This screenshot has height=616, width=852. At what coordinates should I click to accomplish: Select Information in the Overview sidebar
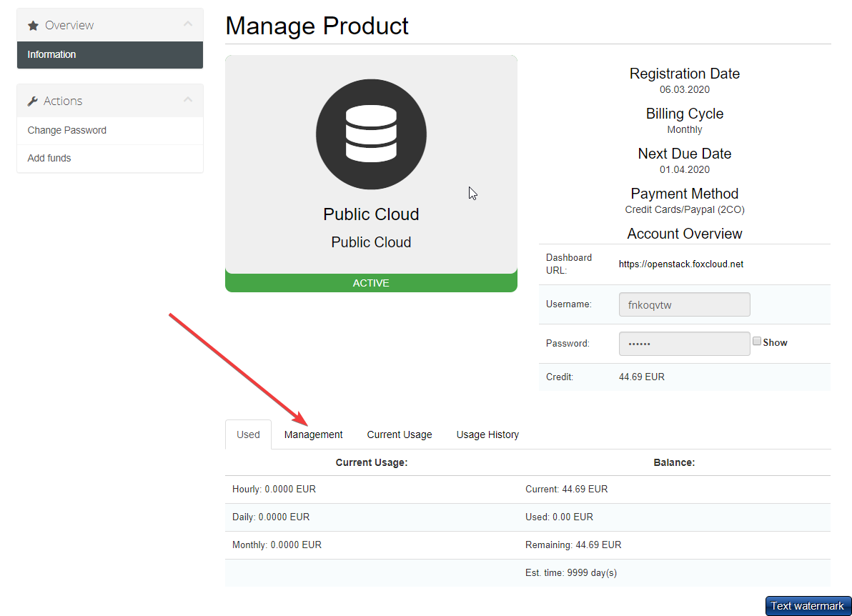pos(51,55)
